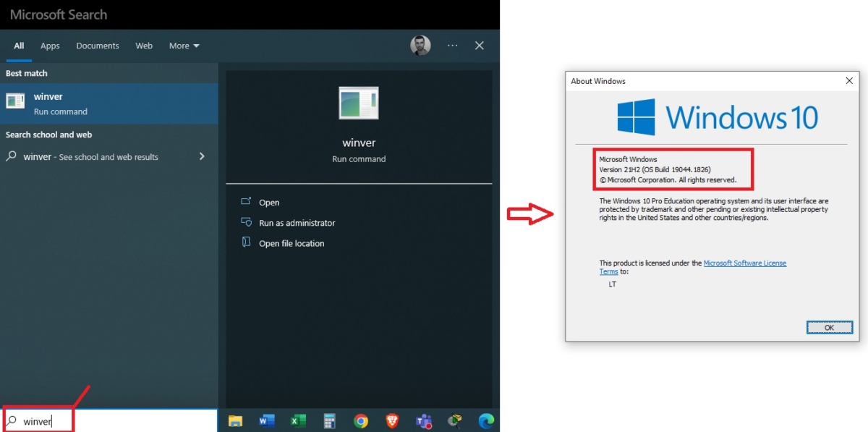Close the Microsoft Search panel
This screenshot has width=868, height=432.
coord(479,46)
